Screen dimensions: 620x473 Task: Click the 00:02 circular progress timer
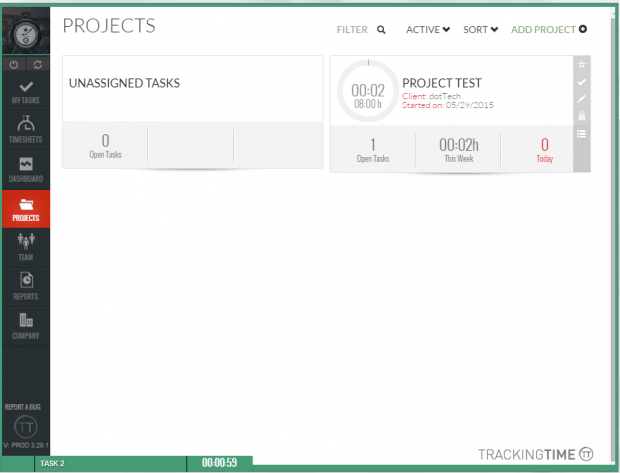pyautogui.click(x=368, y=91)
